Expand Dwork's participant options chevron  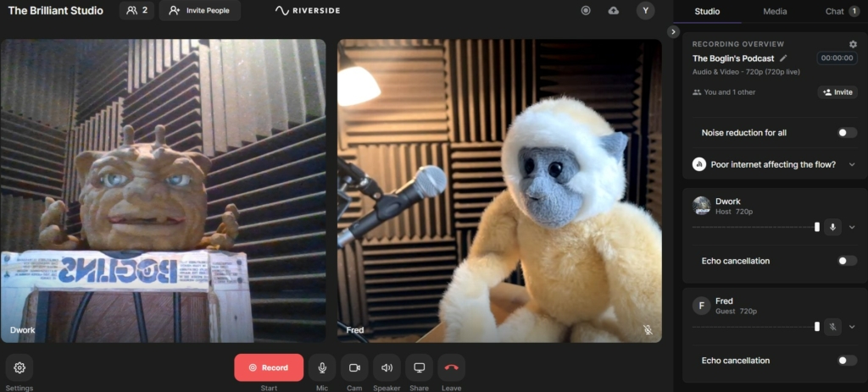pos(852,227)
